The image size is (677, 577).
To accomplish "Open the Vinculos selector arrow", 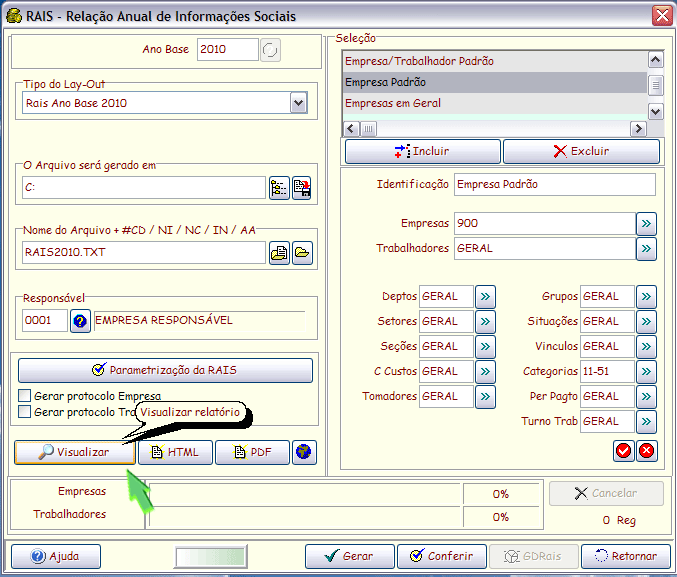I will 646,347.
